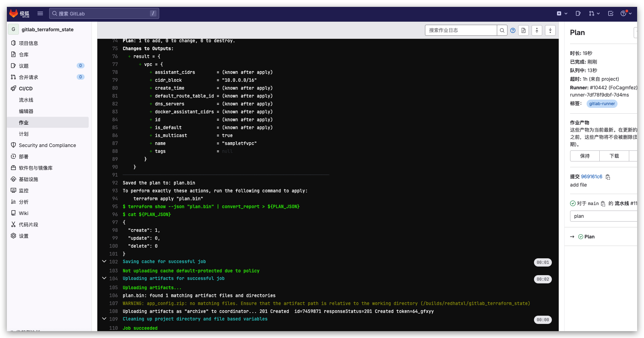Toggle the hamburger navigation menu
Image resolution: width=644 pixels, height=338 pixels.
point(40,13)
